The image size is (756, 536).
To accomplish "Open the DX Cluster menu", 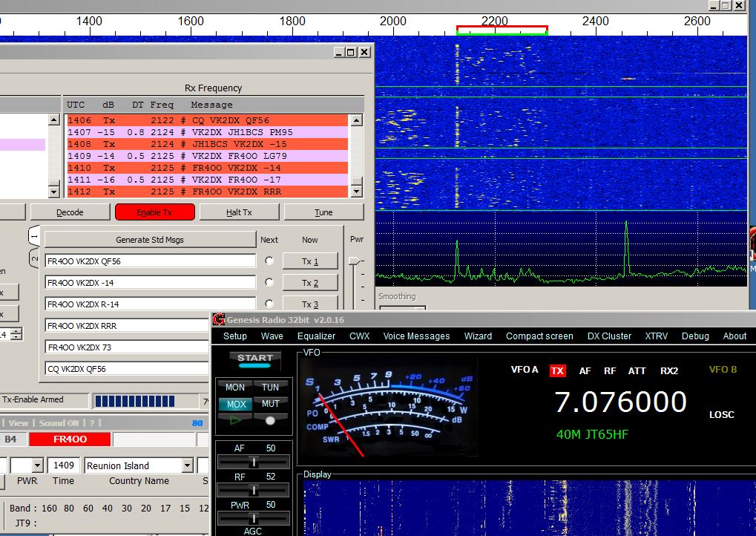I will 609,336.
